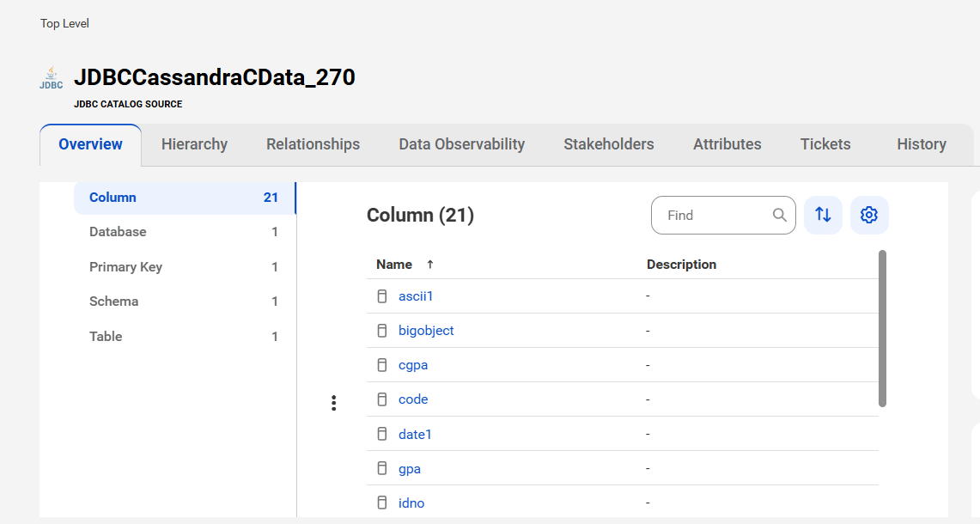The height and width of the screenshot is (524, 980).
Task: Select Database category in sidebar
Action: pyautogui.click(x=185, y=232)
